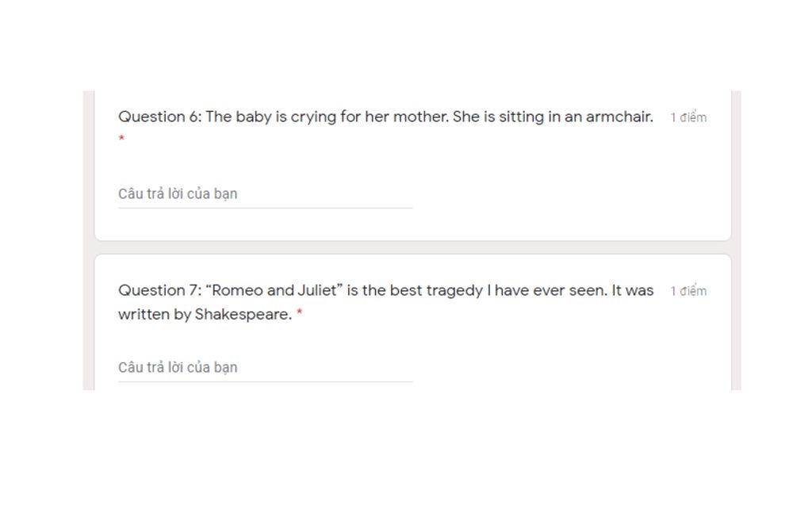
Task: Click the "Question 6:" label
Action: pyautogui.click(x=159, y=117)
